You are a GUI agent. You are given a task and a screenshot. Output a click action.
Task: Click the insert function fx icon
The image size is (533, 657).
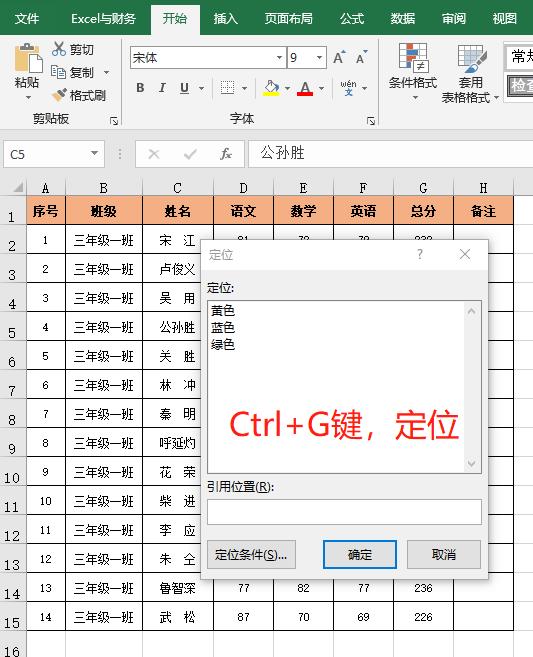(x=226, y=154)
